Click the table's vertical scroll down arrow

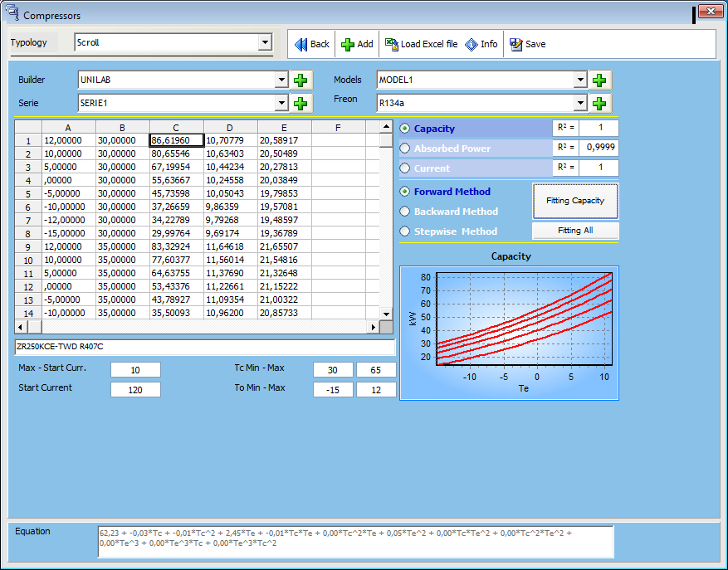click(x=386, y=314)
